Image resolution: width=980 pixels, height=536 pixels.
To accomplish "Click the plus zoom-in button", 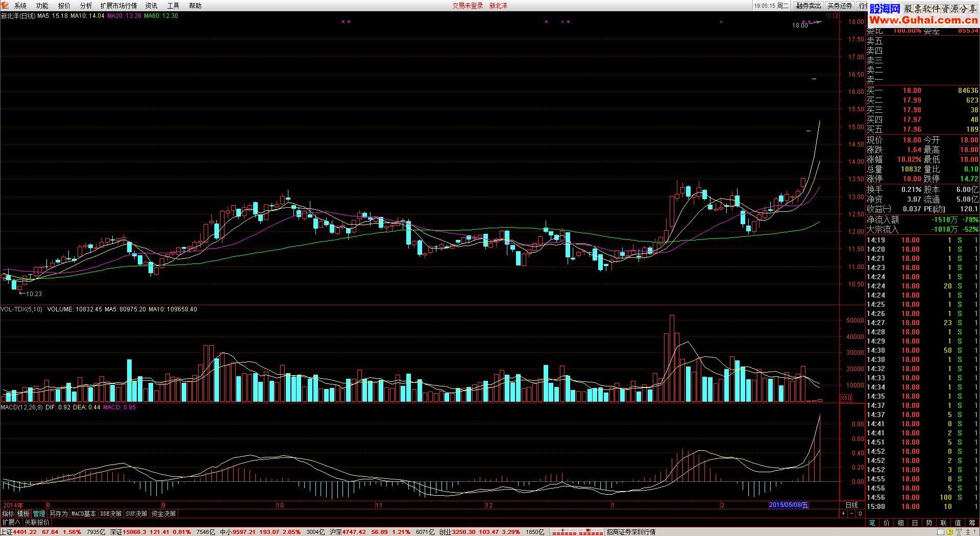I will pyautogui.click(x=844, y=514).
